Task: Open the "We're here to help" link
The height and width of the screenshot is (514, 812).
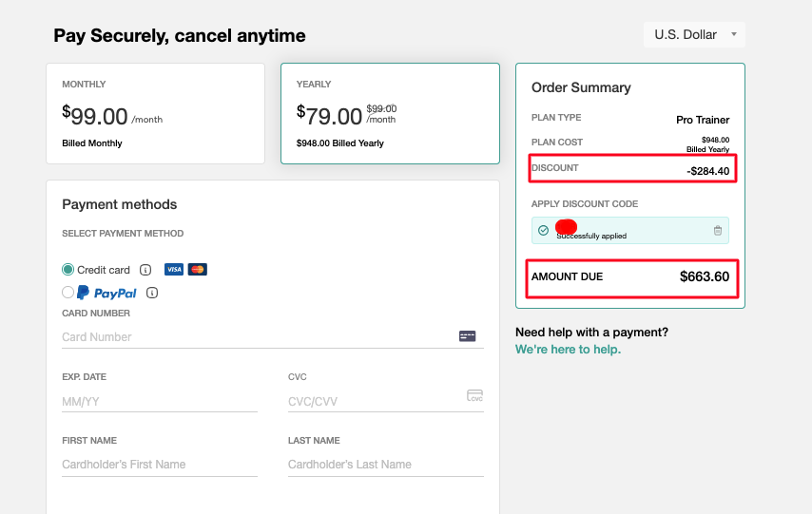Action: click(568, 350)
